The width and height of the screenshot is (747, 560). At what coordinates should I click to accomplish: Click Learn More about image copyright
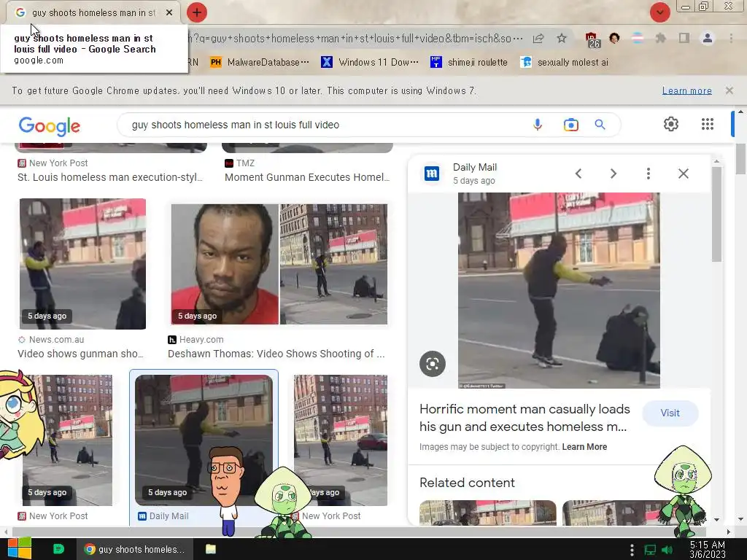pos(584,447)
